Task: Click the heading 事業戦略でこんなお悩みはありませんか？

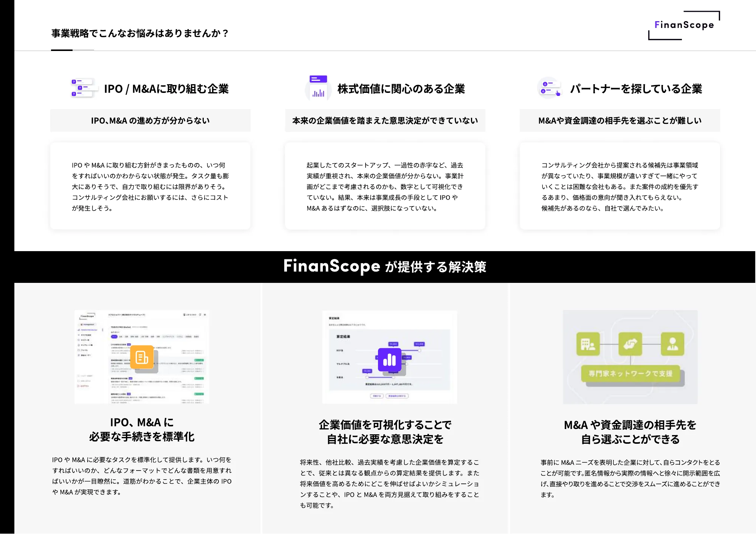Action: point(140,33)
